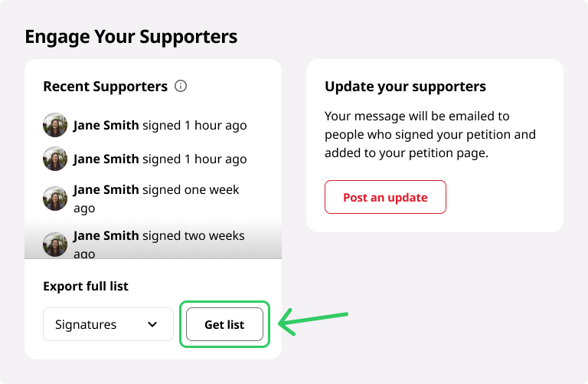Click the Post an update button
The width and height of the screenshot is (588, 384).
point(386,197)
